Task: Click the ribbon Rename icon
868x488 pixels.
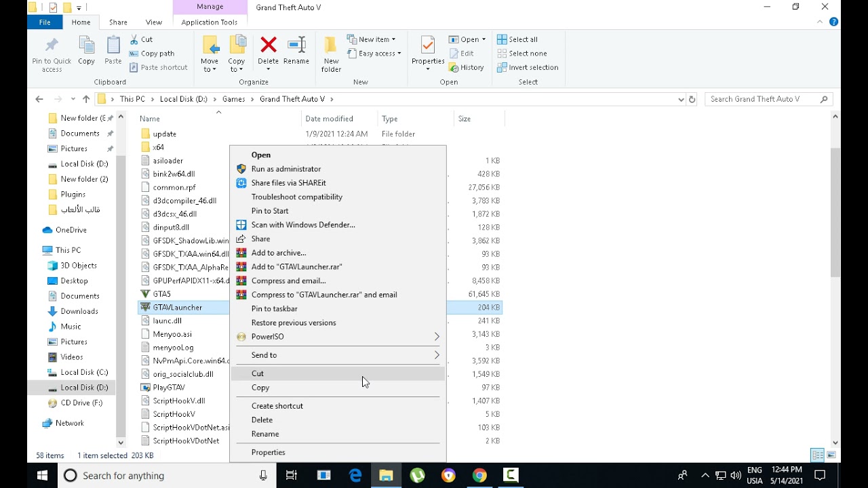Action: click(x=296, y=45)
